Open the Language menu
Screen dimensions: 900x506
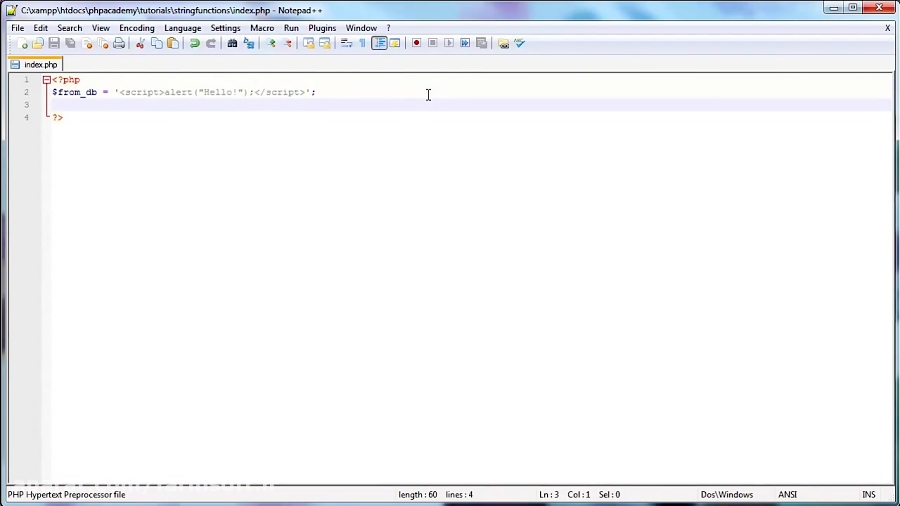pyautogui.click(x=183, y=28)
